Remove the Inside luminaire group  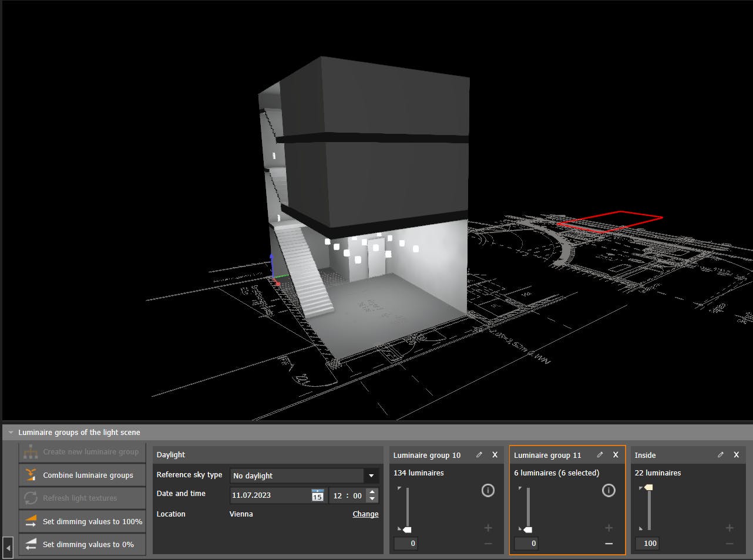736,455
